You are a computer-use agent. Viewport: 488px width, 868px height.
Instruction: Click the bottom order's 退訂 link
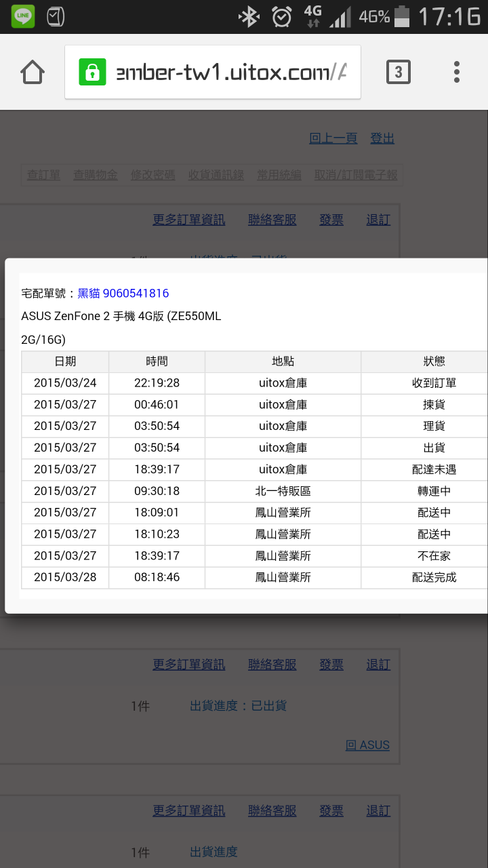378,811
